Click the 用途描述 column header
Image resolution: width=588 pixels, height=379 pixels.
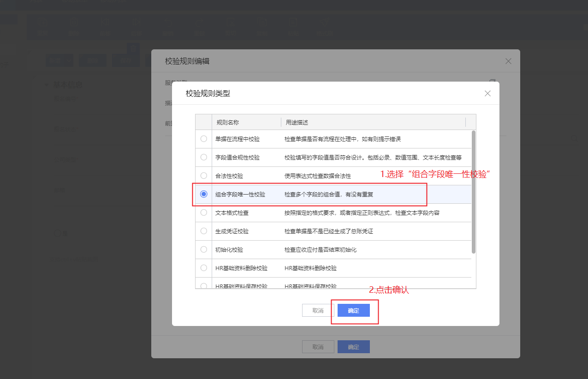[x=374, y=122]
